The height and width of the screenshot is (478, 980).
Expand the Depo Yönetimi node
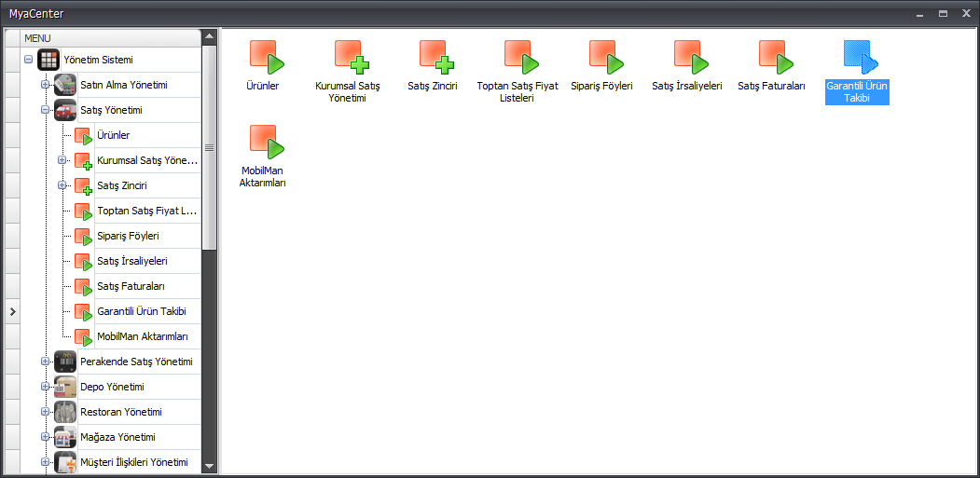(45, 387)
